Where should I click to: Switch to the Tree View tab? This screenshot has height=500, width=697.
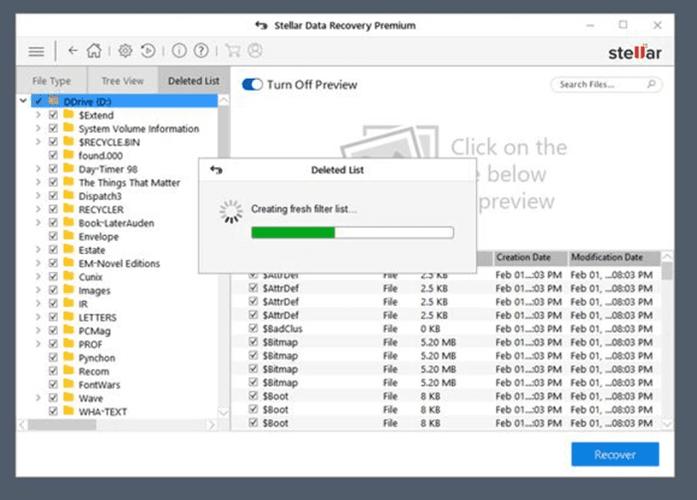[x=123, y=80]
